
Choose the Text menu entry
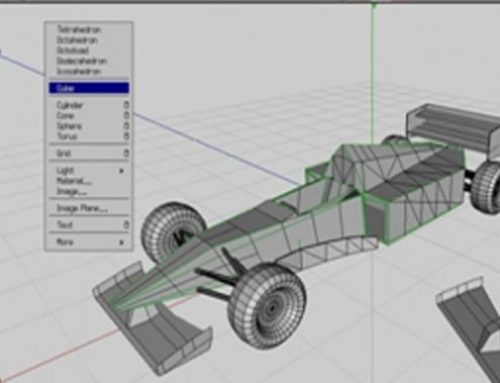[x=89, y=225]
